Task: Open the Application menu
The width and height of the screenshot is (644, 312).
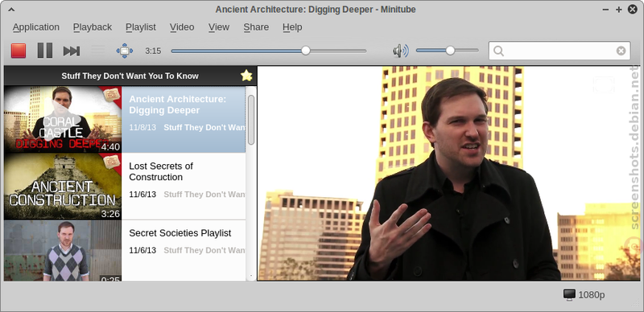Action: pyautogui.click(x=35, y=27)
